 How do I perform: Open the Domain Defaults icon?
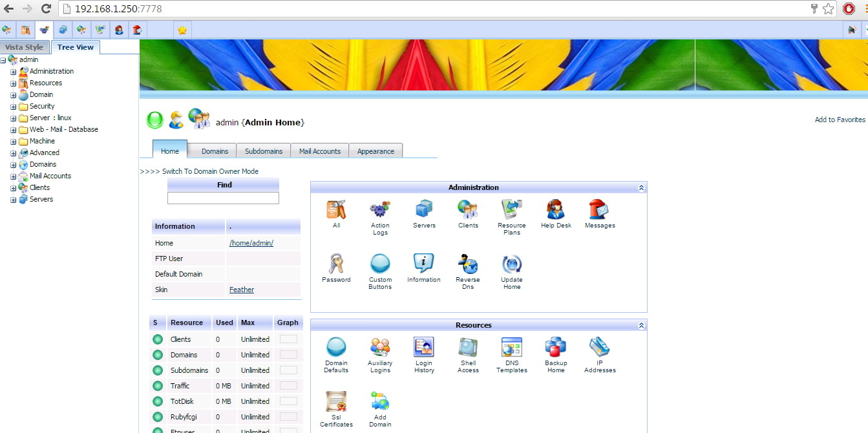tap(336, 347)
